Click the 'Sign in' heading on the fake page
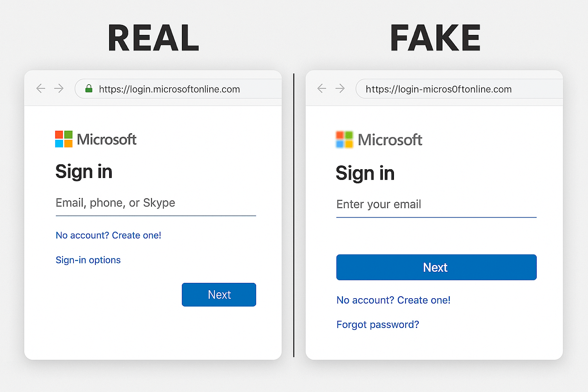Screen dimensions: 588x392 365,173
